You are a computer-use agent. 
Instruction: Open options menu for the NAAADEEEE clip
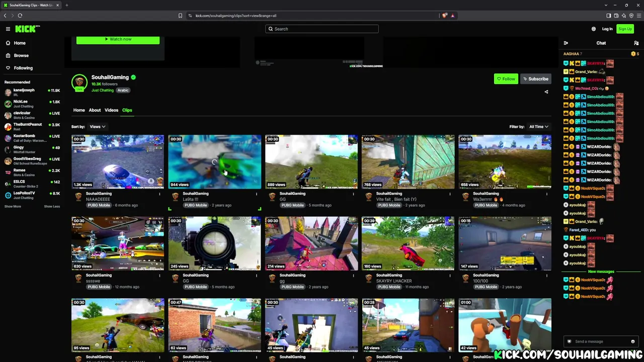coord(159,194)
